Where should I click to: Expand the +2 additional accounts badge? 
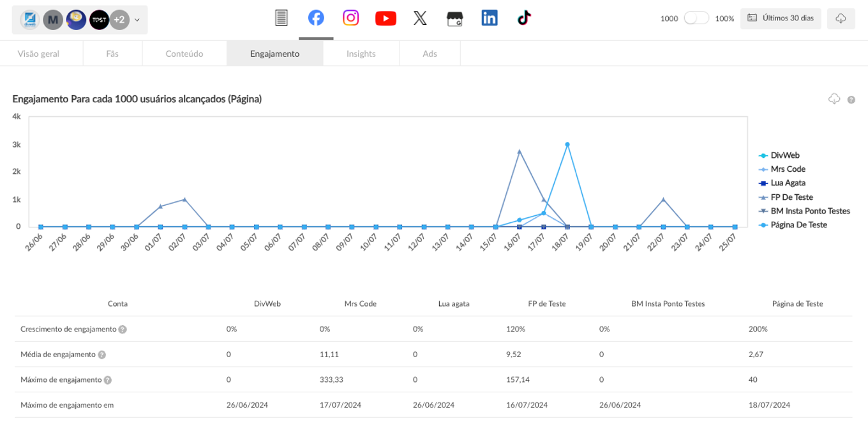[x=119, y=20]
